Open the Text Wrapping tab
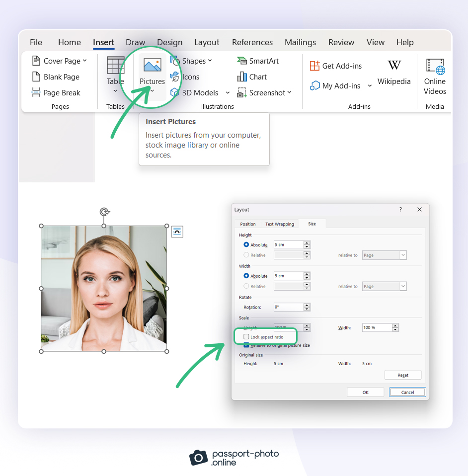This screenshot has width=468, height=476. tap(280, 224)
